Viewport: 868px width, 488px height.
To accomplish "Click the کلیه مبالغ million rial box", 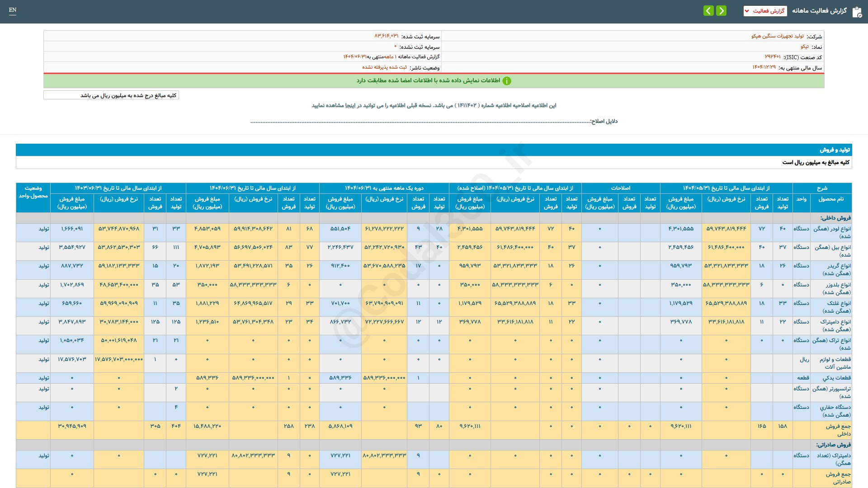I will 111,95.
